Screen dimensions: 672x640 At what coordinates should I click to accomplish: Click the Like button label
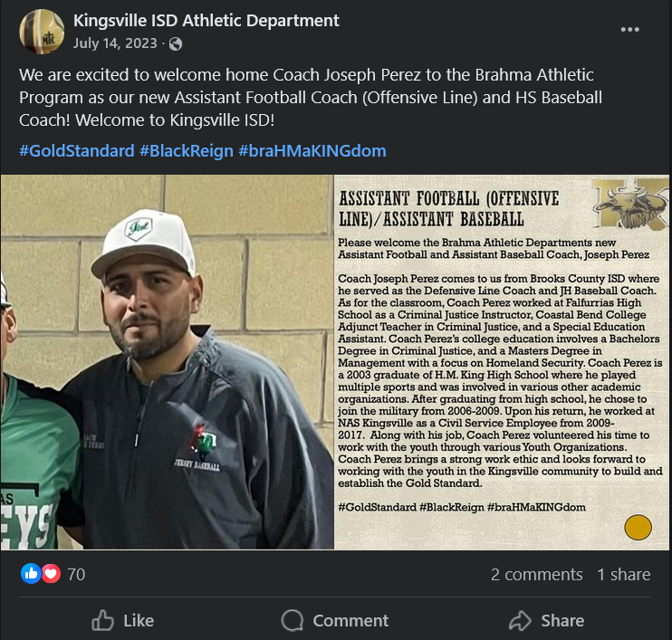pos(139,621)
